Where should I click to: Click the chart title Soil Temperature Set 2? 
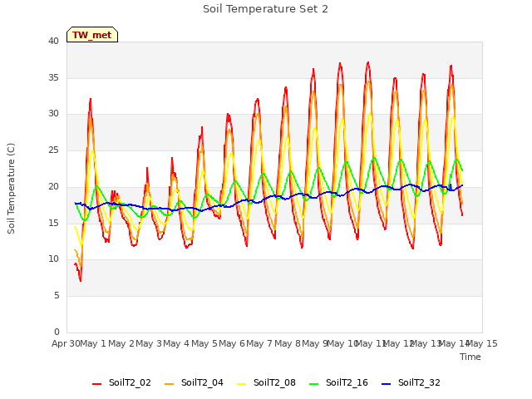pos(265,9)
